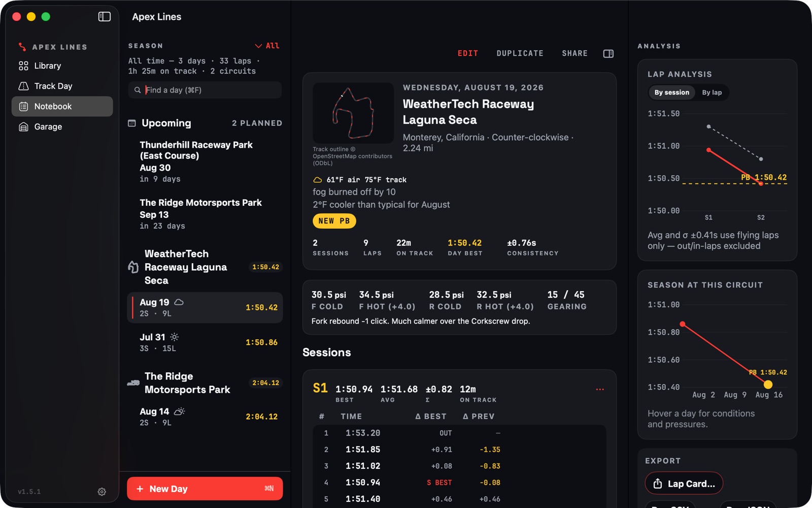Click the S2 red point on lap chart
Screen dimensions: 812x508
(x=761, y=183)
